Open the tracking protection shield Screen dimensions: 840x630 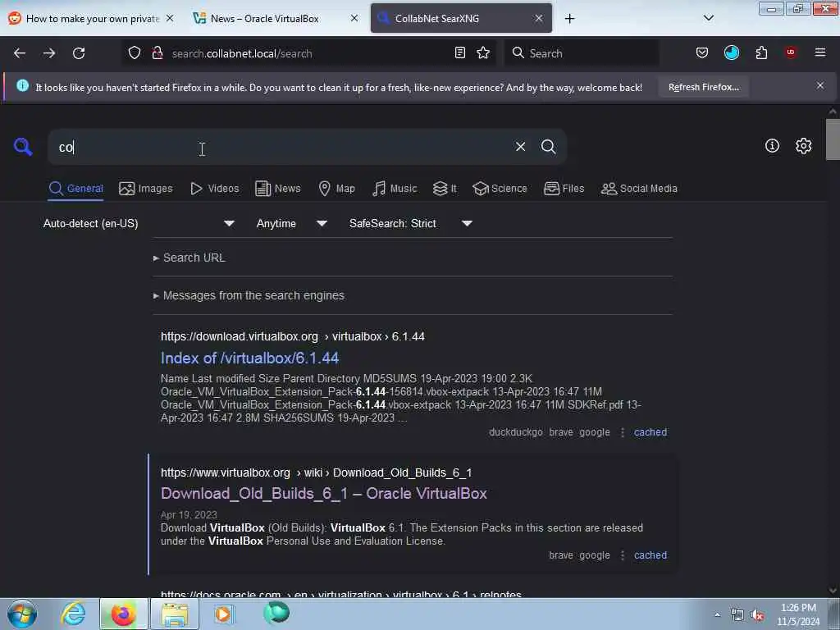point(135,53)
